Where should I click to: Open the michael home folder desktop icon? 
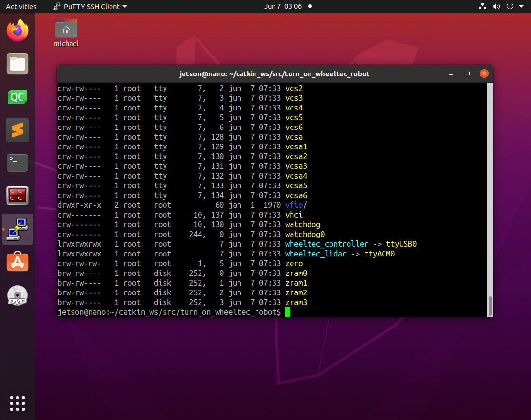(x=66, y=33)
